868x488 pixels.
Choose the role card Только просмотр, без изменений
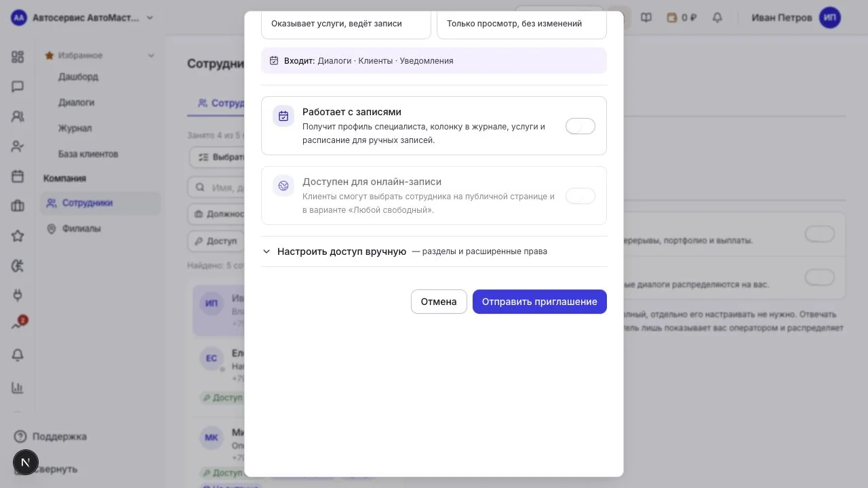tap(521, 24)
